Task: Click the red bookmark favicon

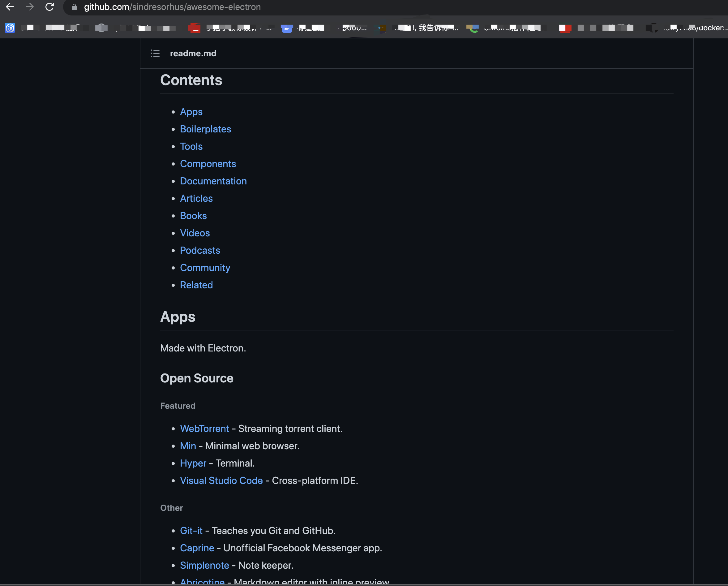Action: coord(194,28)
